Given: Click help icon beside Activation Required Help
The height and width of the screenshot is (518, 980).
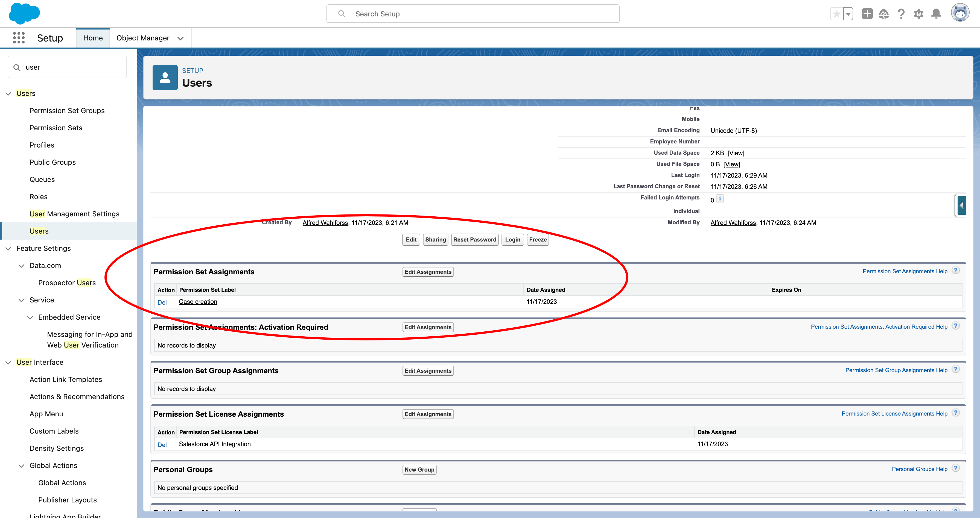Looking at the screenshot, I should (956, 326).
